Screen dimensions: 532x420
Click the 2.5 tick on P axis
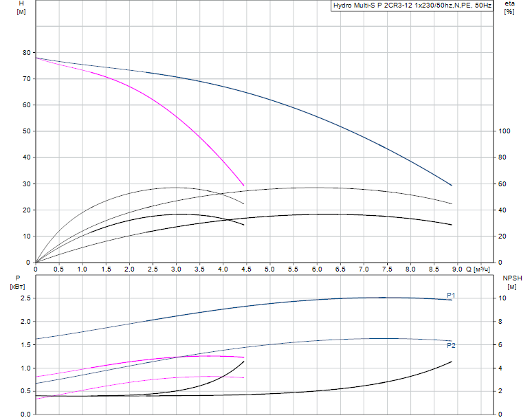point(25,298)
